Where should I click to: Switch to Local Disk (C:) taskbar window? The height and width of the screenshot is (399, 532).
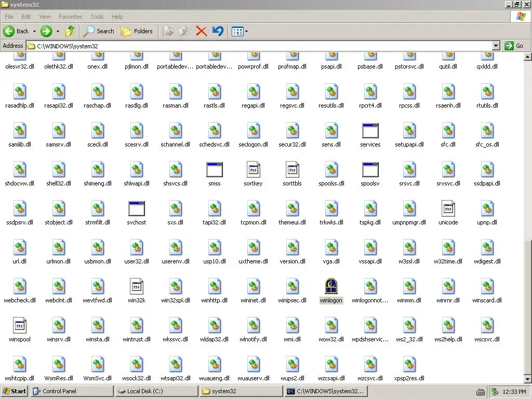156,391
